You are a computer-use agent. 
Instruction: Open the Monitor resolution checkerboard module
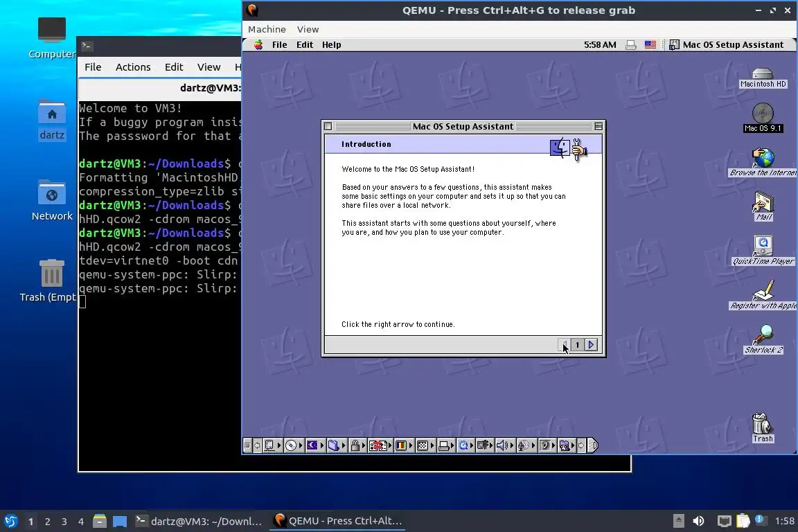click(425, 445)
